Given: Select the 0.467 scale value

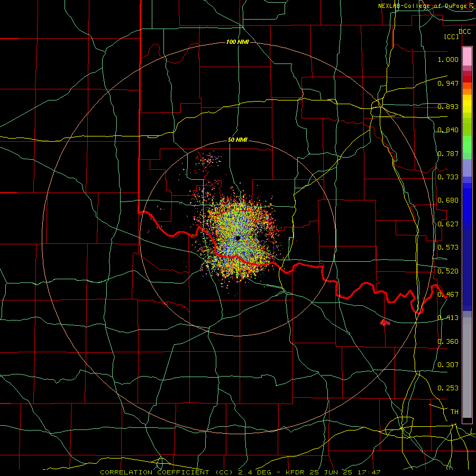Looking at the screenshot, I should tap(448, 295).
